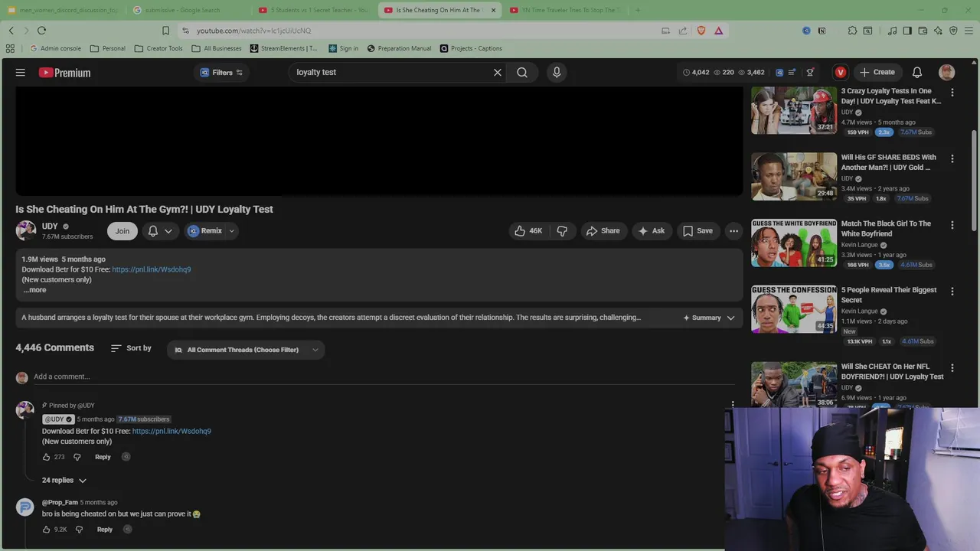980x551 pixels.
Task: Reply to pinned @UDY comment
Action: pyautogui.click(x=103, y=457)
